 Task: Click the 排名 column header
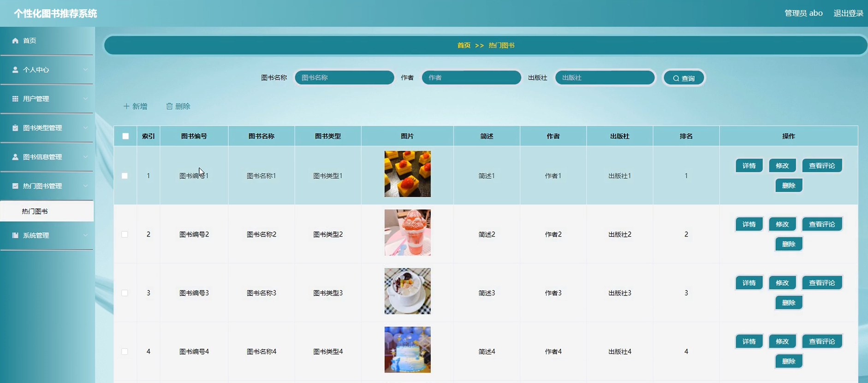pyautogui.click(x=686, y=136)
